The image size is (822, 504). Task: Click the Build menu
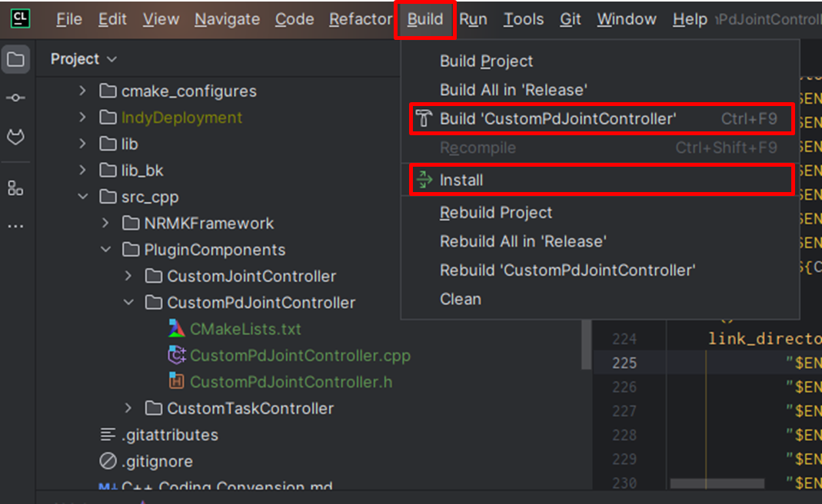click(x=425, y=19)
